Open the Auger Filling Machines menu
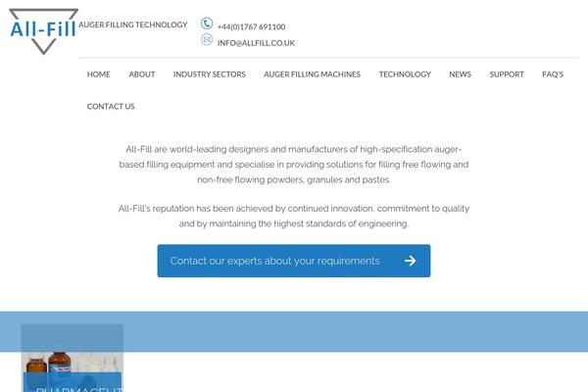 312,74
